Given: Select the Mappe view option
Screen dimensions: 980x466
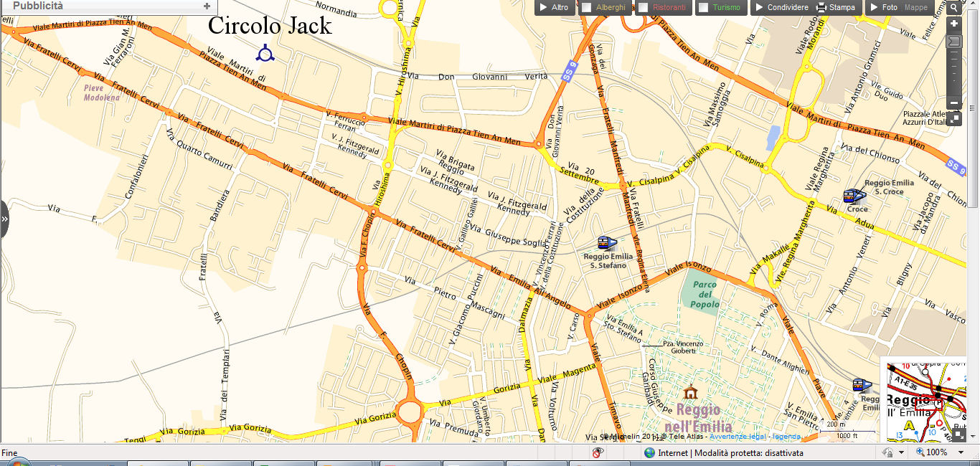Looking at the screenshot, I should (916, 8).
